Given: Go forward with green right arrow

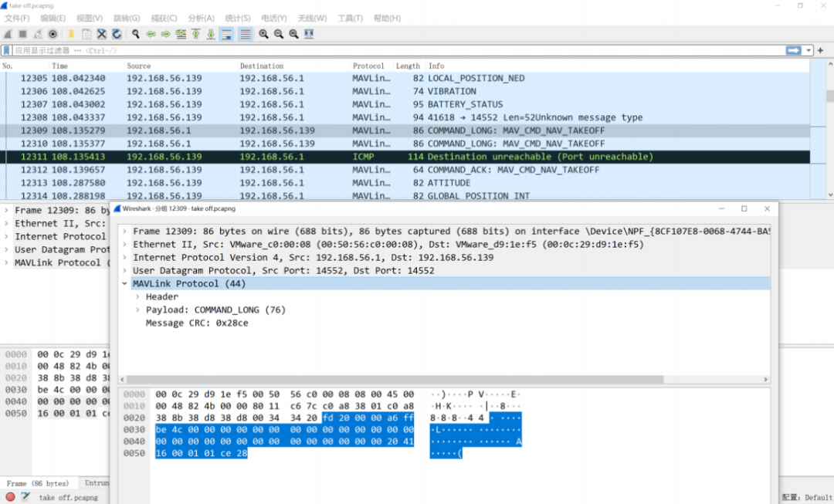Looking at the screenshot, I should 166,34.
